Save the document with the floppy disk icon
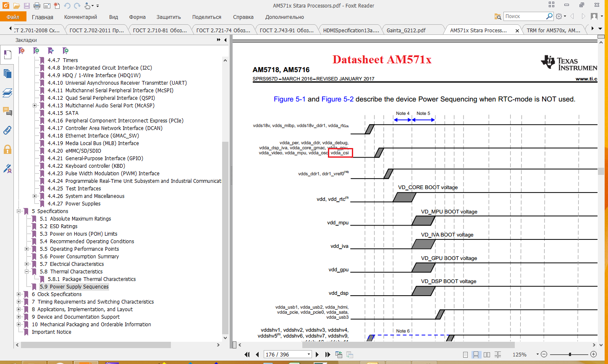608x364 pixels. (x=26, y=6)
